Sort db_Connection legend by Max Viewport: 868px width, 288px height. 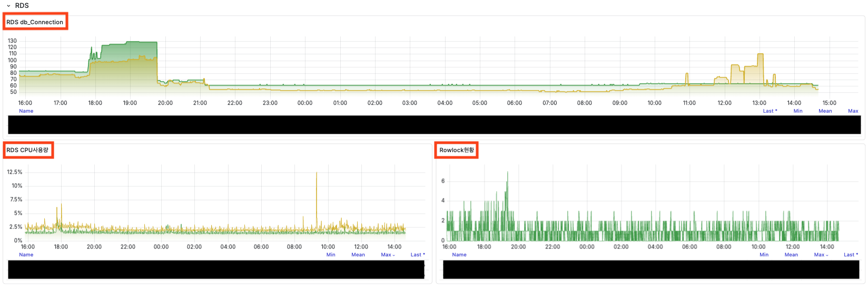pos(853,111)
